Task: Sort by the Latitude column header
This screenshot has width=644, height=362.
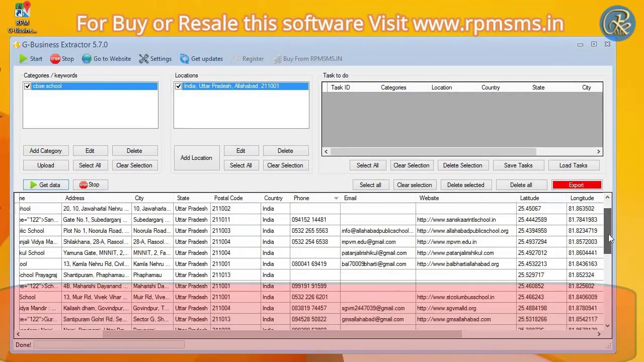Action: pyautogui.click(x=542, y=199)
